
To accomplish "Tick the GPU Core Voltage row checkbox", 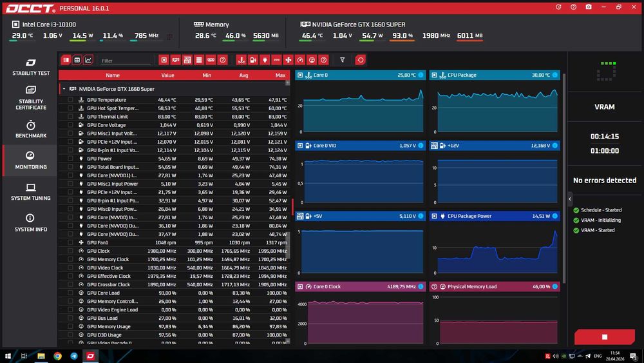I will coord(71,125).
